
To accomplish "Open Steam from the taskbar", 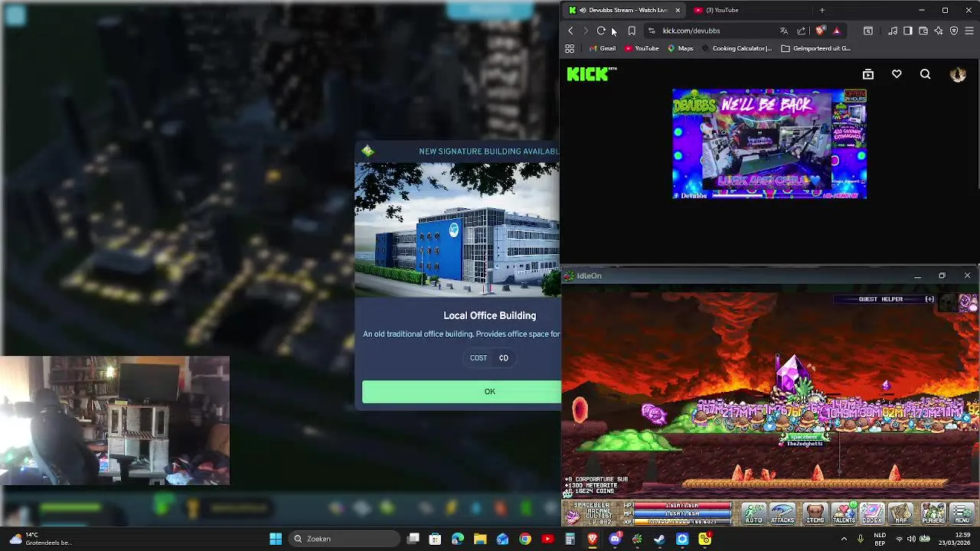I will [660, 539].
